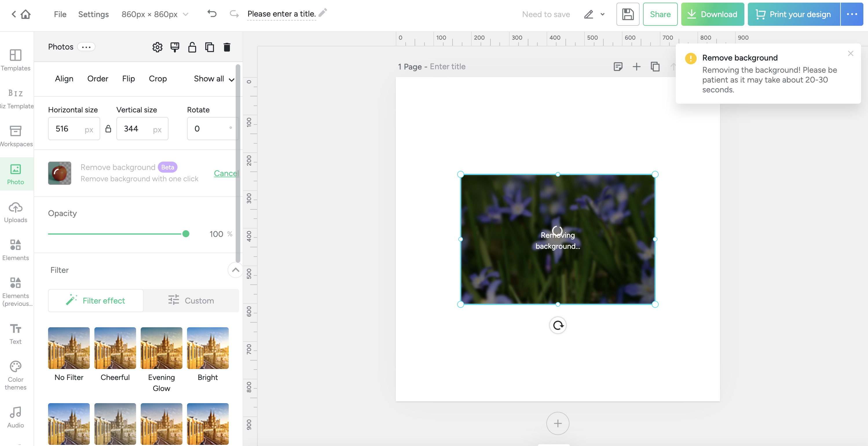Switch to the Custom filter tab
The height and width of the screenshot is (446, 868).
[x=191, y=300]
